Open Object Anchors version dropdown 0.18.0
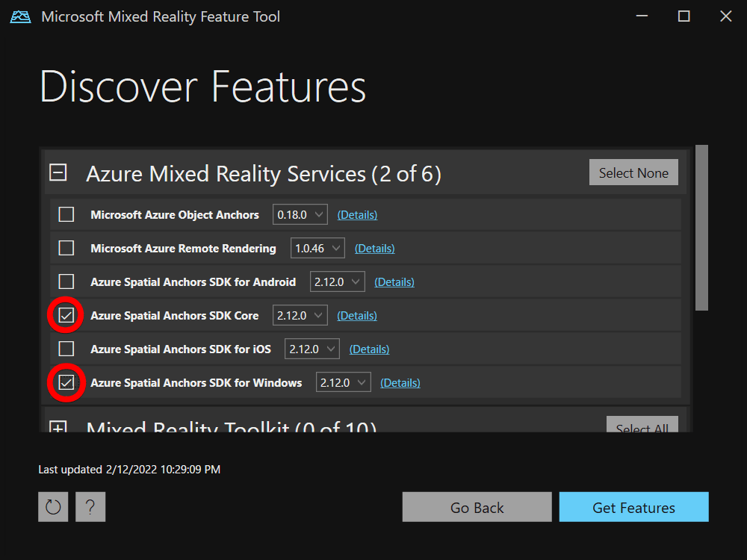 [x=300, y=215]
